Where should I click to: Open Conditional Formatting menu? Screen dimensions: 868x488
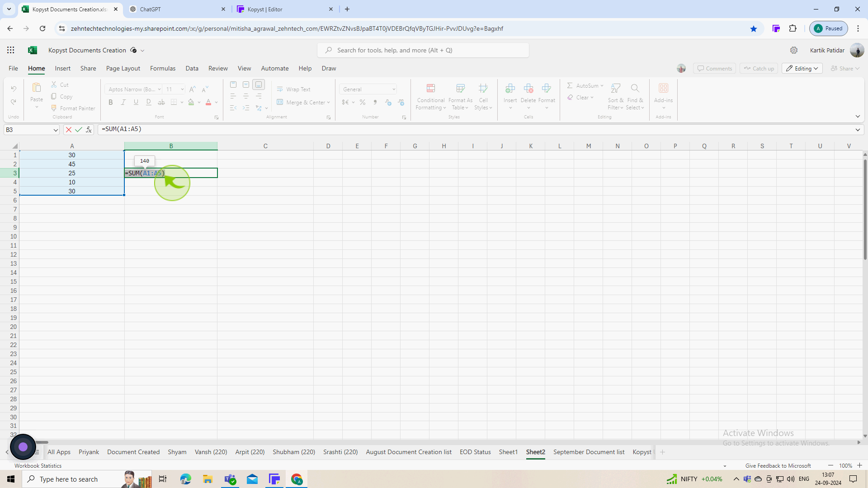pyautogui.click(x=431, y=97)
